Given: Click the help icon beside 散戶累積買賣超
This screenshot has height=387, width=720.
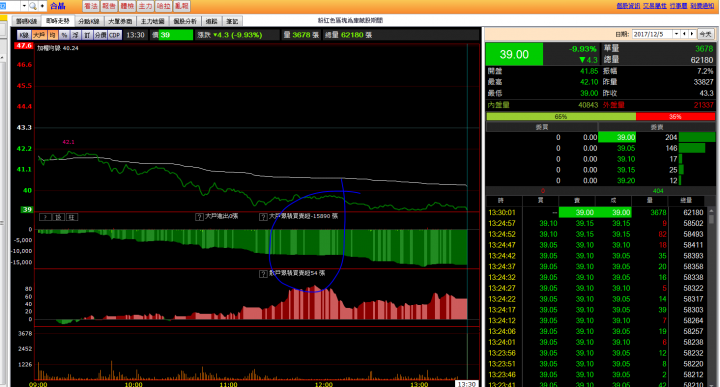Looking at the screenshot, I should coord(263,274).
